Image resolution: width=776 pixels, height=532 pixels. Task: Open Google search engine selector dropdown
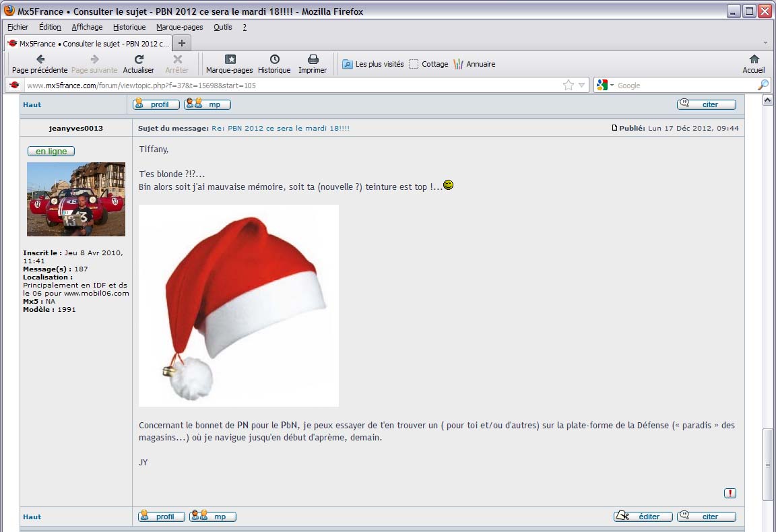(605, 85)
